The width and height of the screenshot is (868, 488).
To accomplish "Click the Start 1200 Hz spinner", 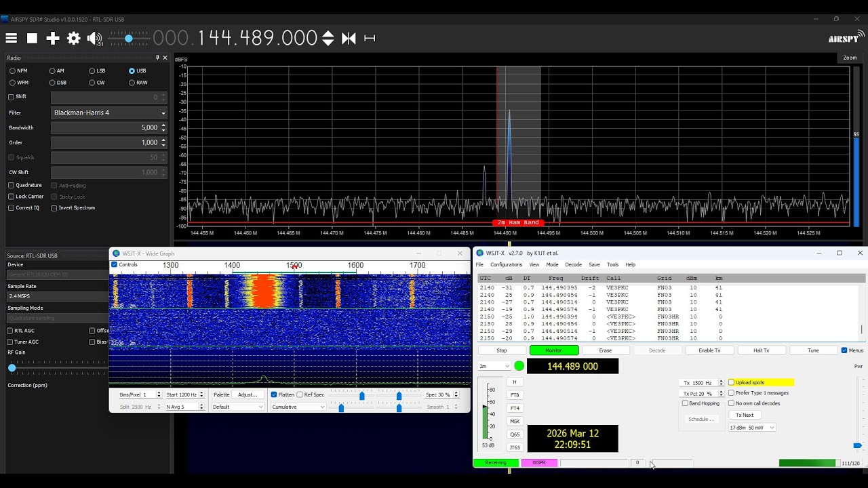I will [x=184, y=394].
